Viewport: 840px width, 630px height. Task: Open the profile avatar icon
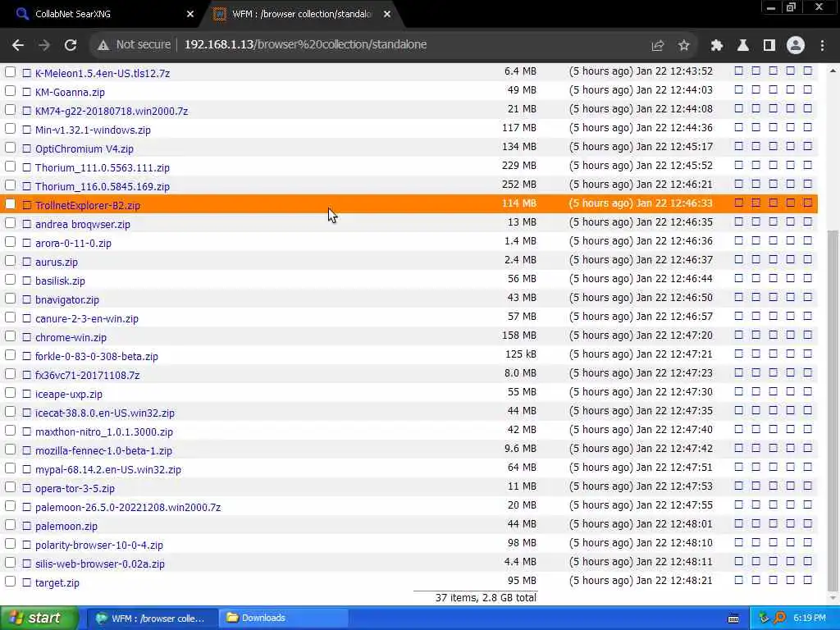point(796,46)
